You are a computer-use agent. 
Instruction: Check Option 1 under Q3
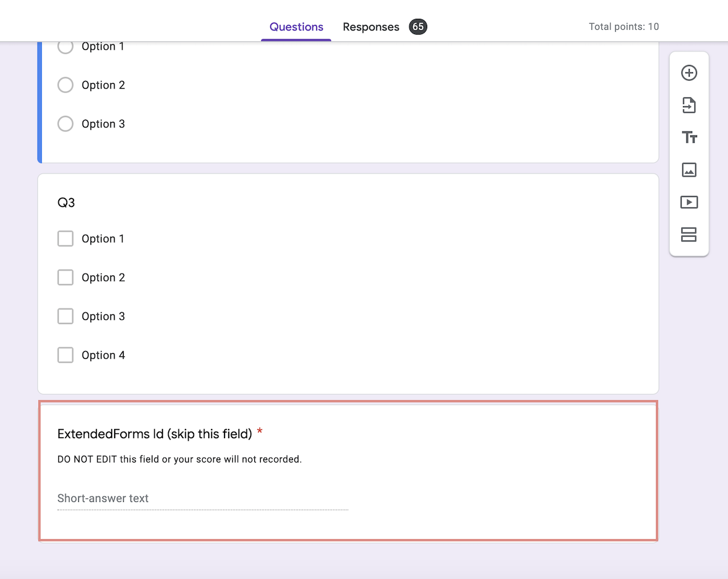[65, 239]
